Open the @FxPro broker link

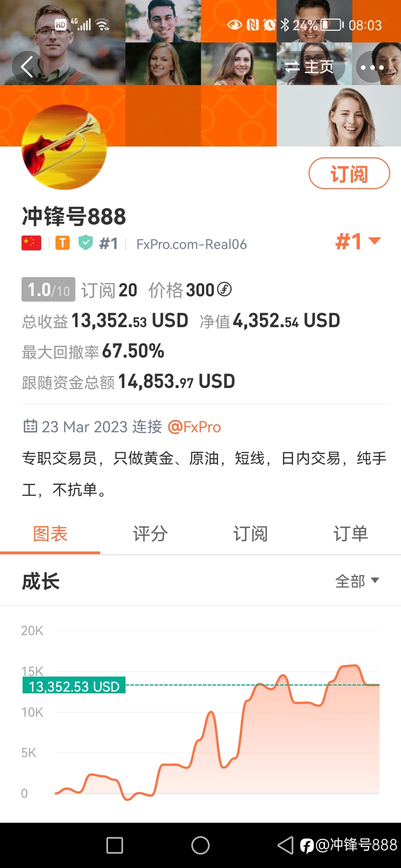194,427
